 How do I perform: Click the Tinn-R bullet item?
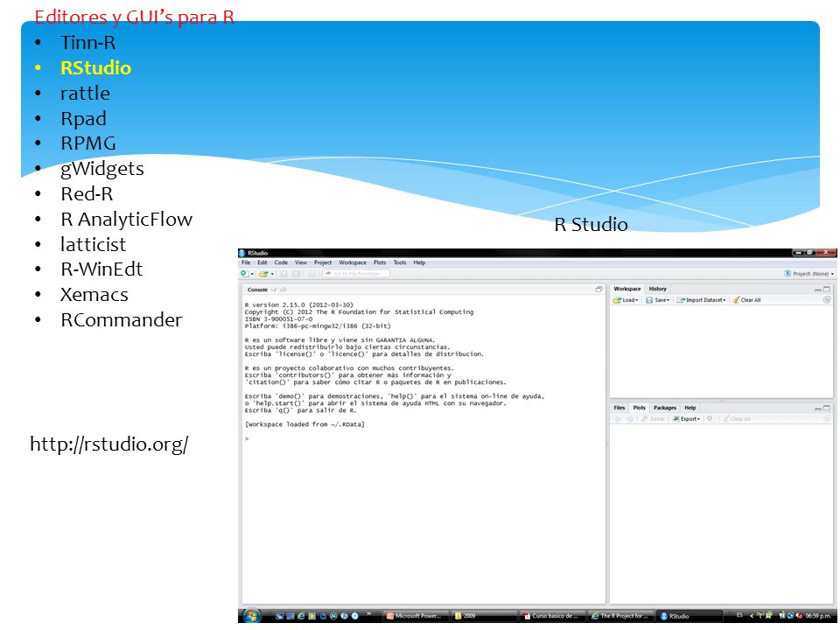coord(87,42)
